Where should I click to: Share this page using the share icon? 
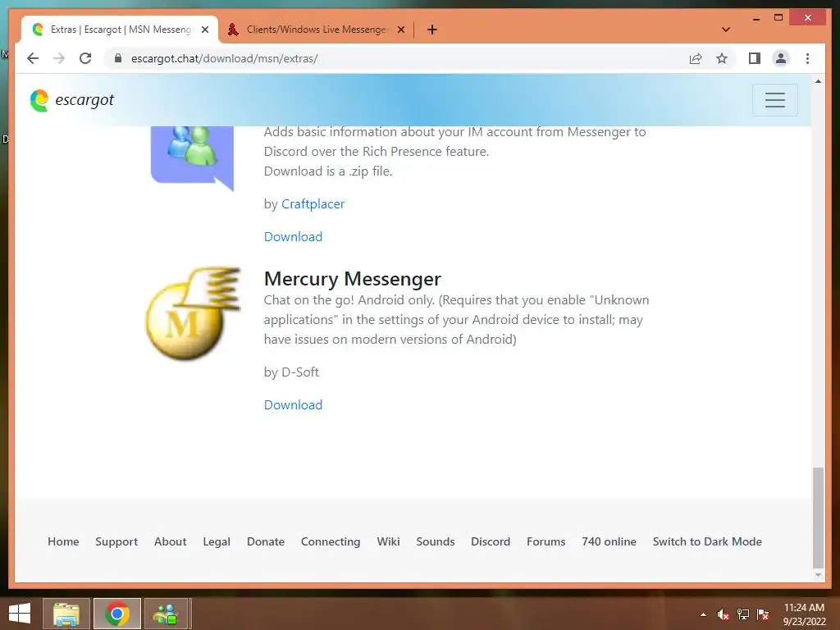tap(696, 58)
